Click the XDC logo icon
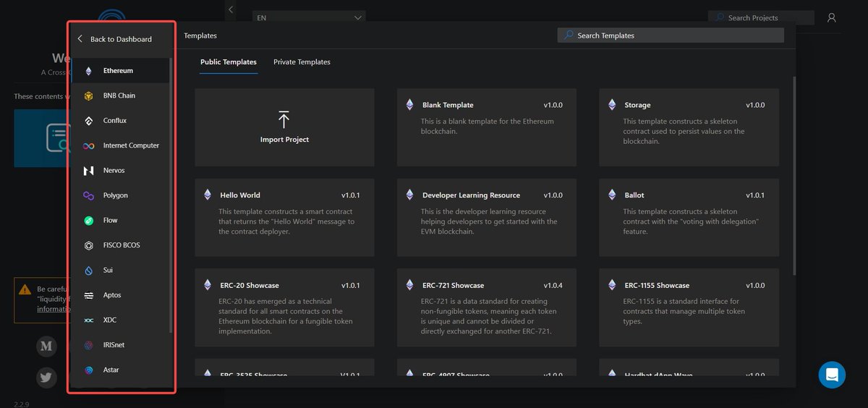This screenshot has width=868, height=408. point(88,320)
